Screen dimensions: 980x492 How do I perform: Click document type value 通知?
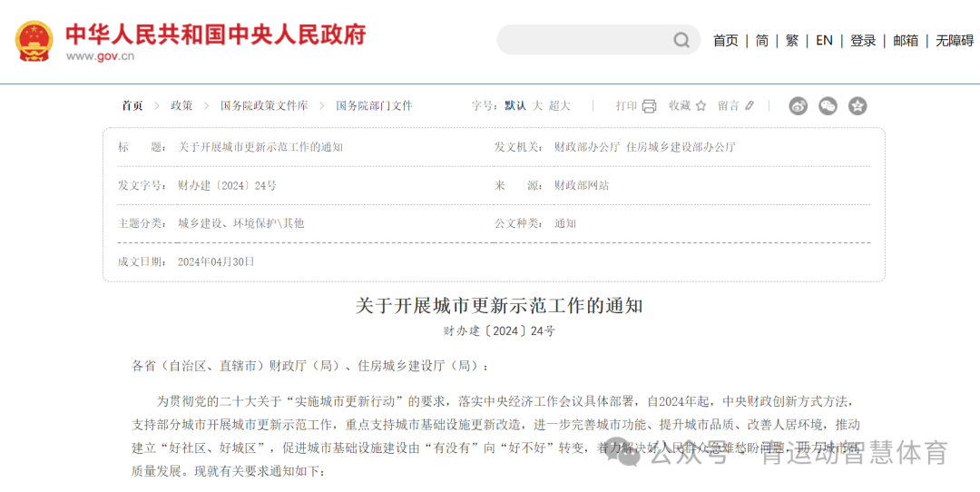[565, 223]
